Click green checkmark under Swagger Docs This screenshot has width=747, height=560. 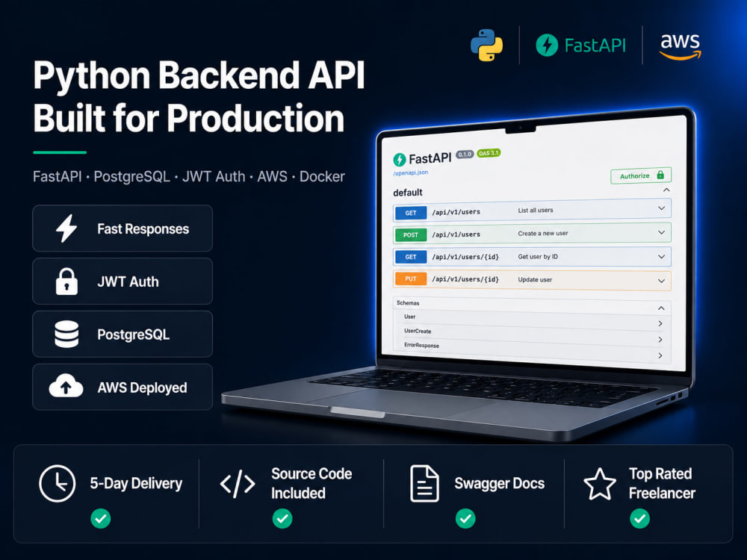tap(465, 519)
